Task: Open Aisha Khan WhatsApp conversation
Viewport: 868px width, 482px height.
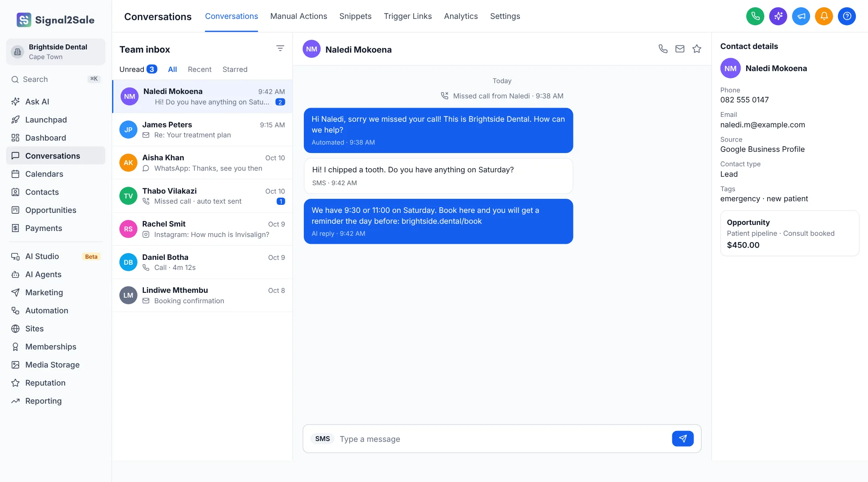Action: coord(202,163)
